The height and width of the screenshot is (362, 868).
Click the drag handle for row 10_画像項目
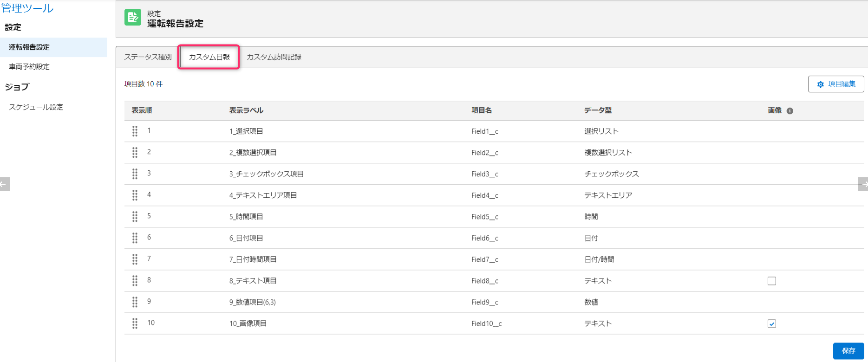click(135, 323)
